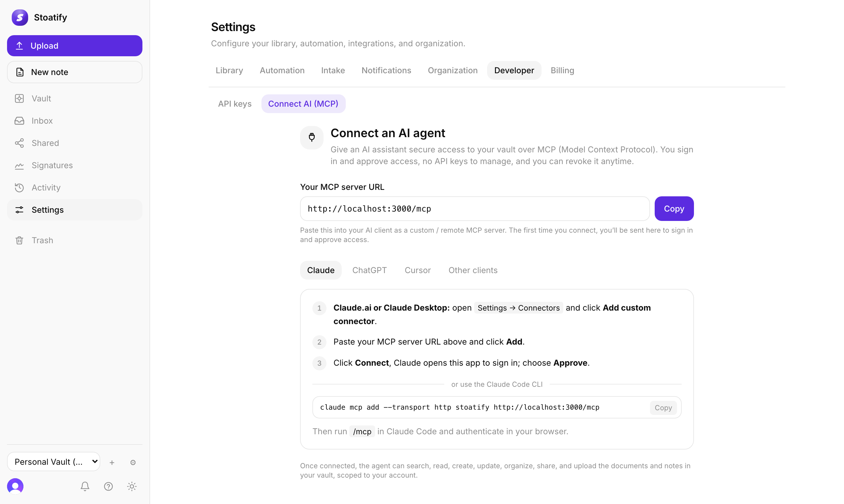Select the Settings sidebar item
The width and height of the screenshot is (844, 504).
74,210
